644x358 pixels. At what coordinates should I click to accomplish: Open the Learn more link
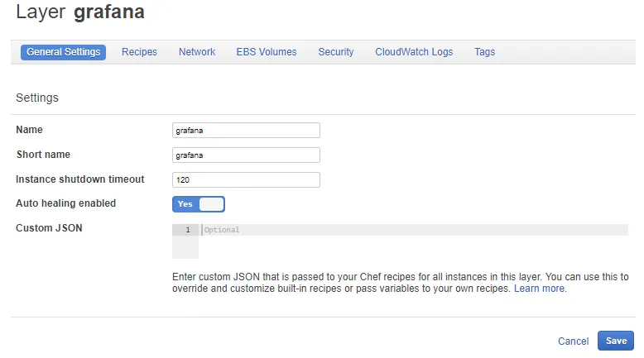tap(540, 289)
